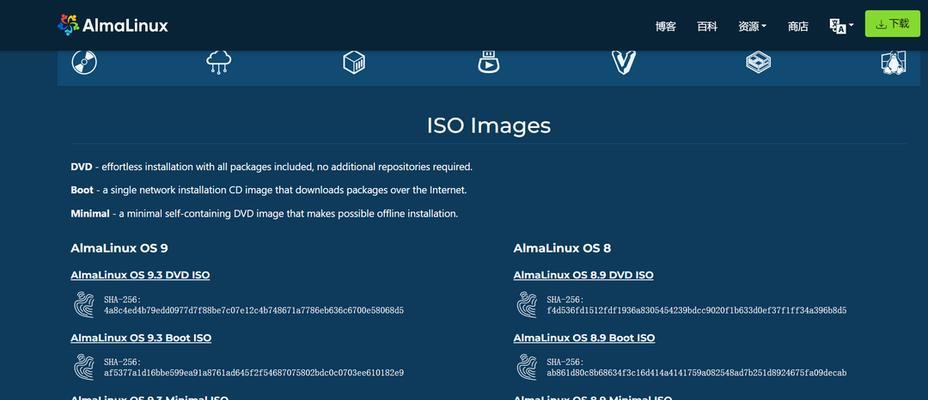Click the ISO Images heading
The width and height of the screenshot is (928, 400).
[x=489, y=125]
